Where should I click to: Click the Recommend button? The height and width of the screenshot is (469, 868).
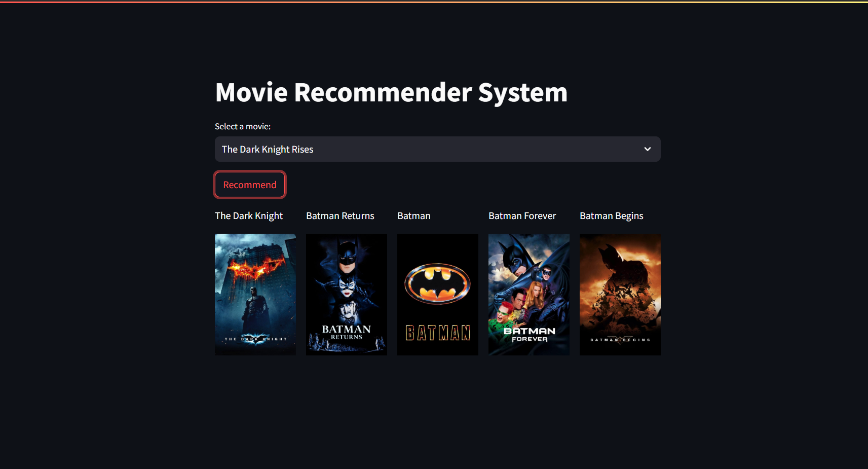point(250,185)
